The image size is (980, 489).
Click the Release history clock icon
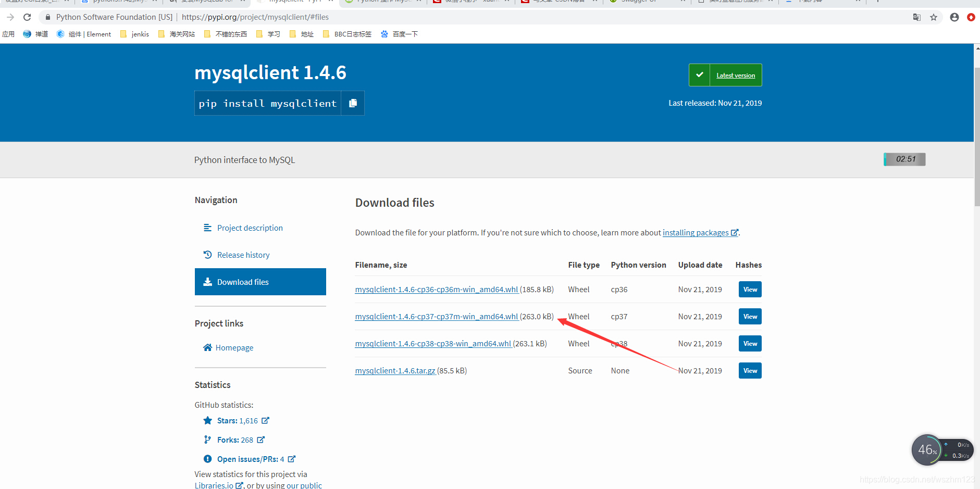(207, 255)
